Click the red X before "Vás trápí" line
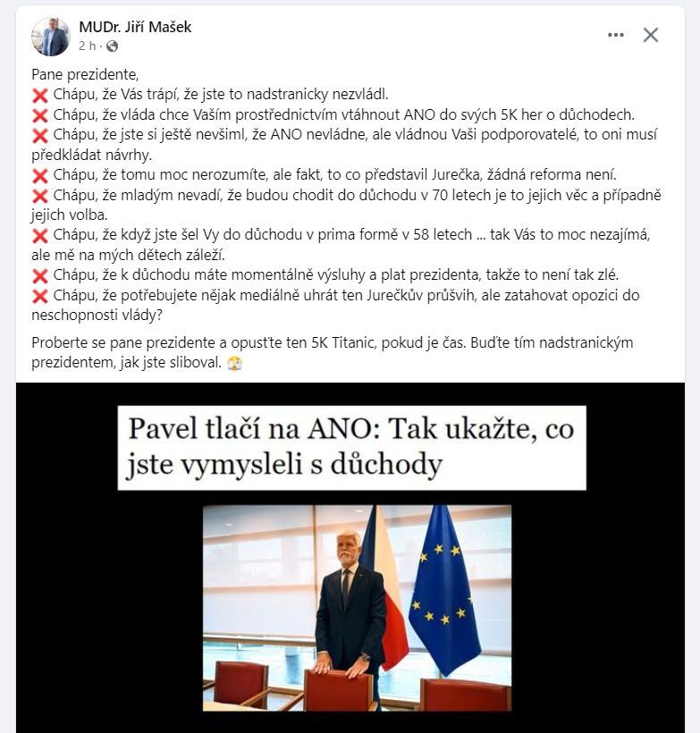 [40, 96]
